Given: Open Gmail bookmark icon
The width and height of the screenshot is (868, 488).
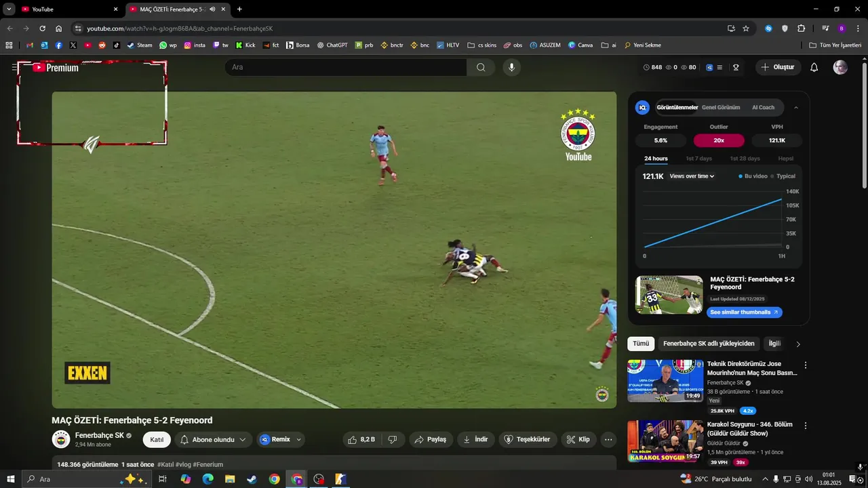Looking at the screenshot, I should 29,45.
